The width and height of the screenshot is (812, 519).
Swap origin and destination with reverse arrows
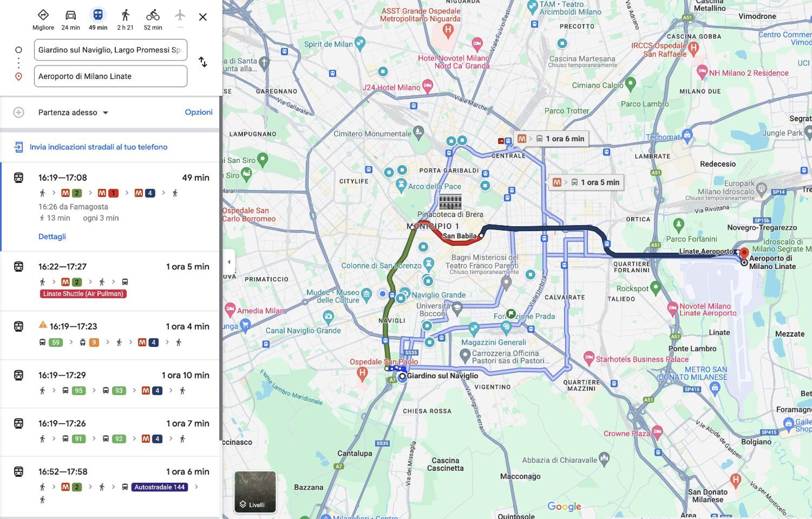[203, 62]
